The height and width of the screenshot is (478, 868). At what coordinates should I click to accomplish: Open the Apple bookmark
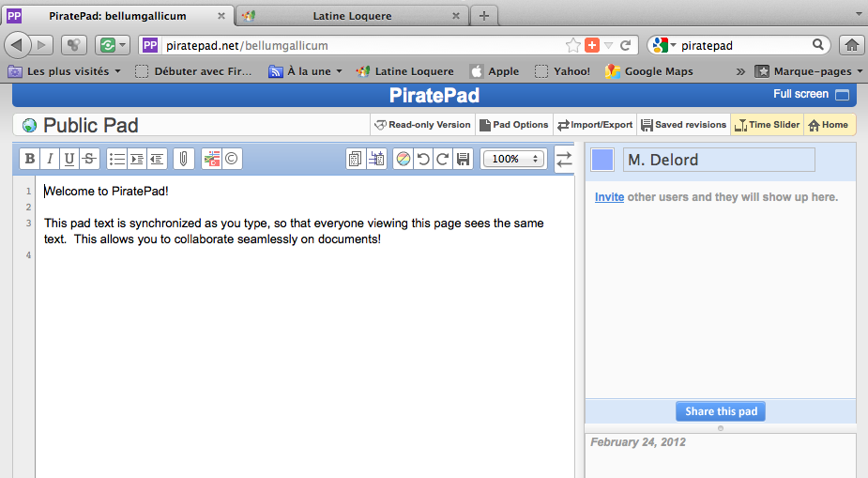(x=495, y=71)
